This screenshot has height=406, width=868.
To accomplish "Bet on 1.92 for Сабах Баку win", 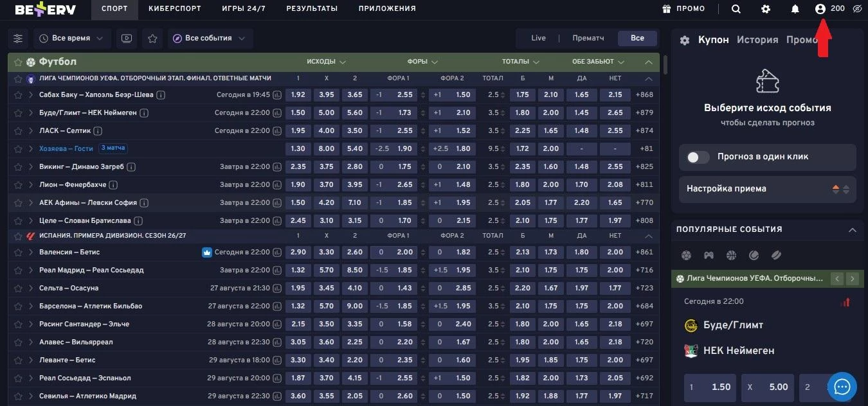I will point(298,94).
